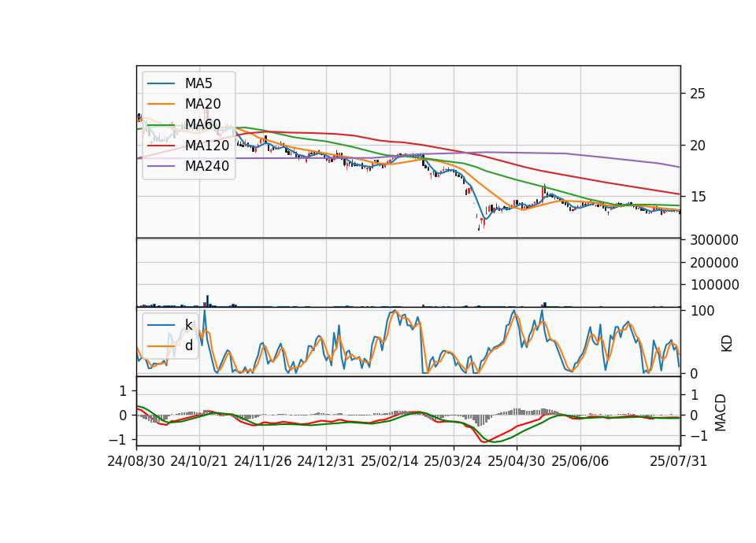Click the MA20 legend label
The image size is (756, 543).
coord(202,104)
